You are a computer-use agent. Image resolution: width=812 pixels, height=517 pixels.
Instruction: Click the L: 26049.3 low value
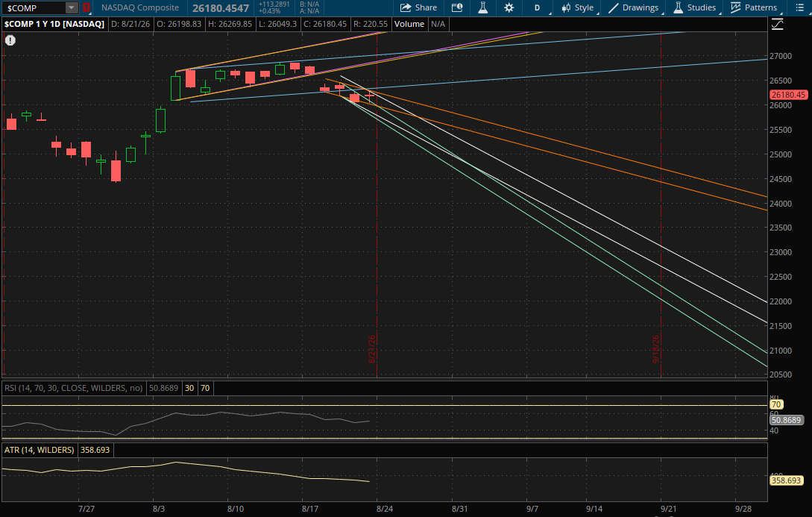point(278,24)
